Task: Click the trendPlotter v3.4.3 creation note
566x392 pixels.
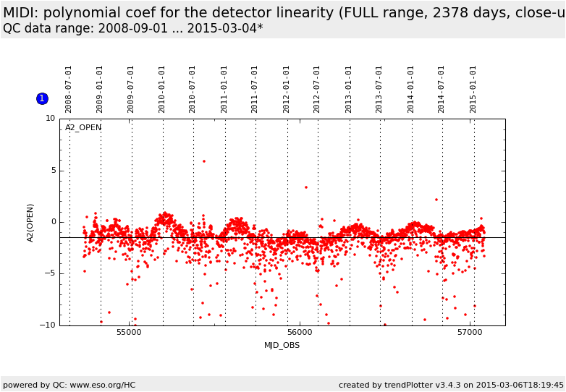Action: click(x=451, y=385)
